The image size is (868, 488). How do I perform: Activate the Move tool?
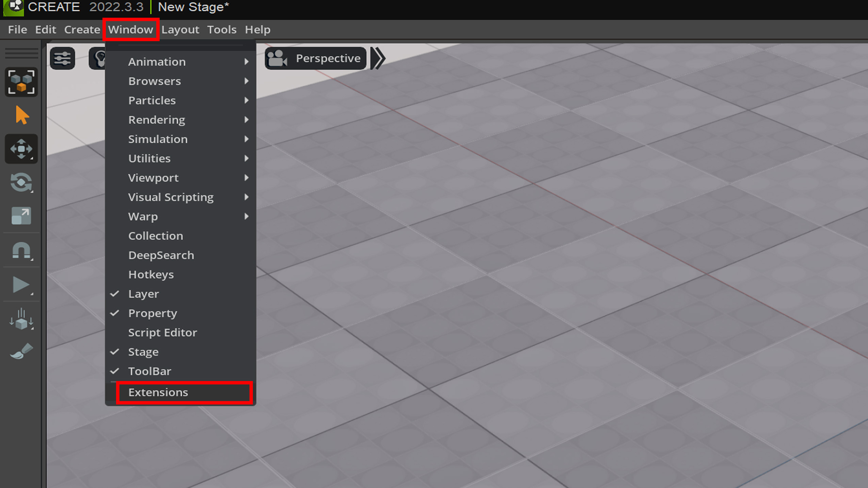21,149
